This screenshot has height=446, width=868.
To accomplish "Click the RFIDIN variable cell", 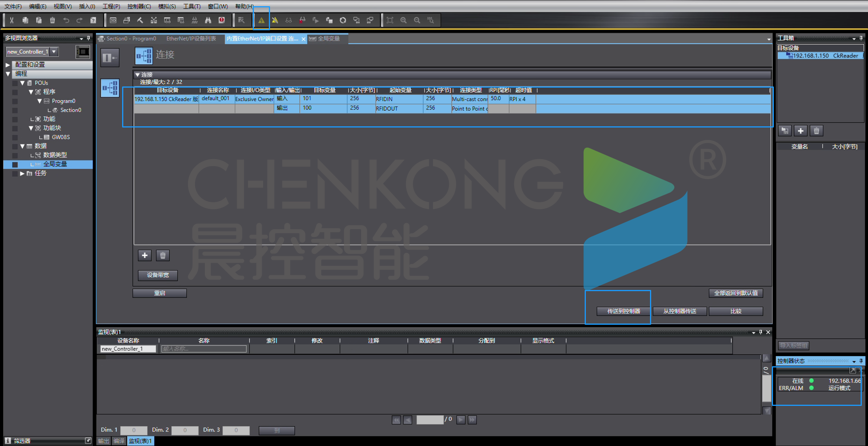I will point(399,99).
